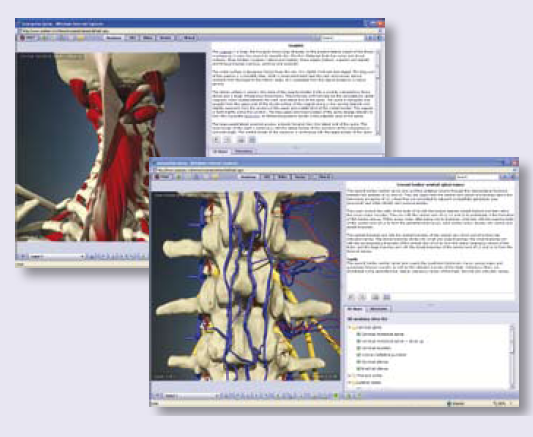
Task: Click the MRI button in front toolbar
Action: pyautogui.click(x=267, y=177)
